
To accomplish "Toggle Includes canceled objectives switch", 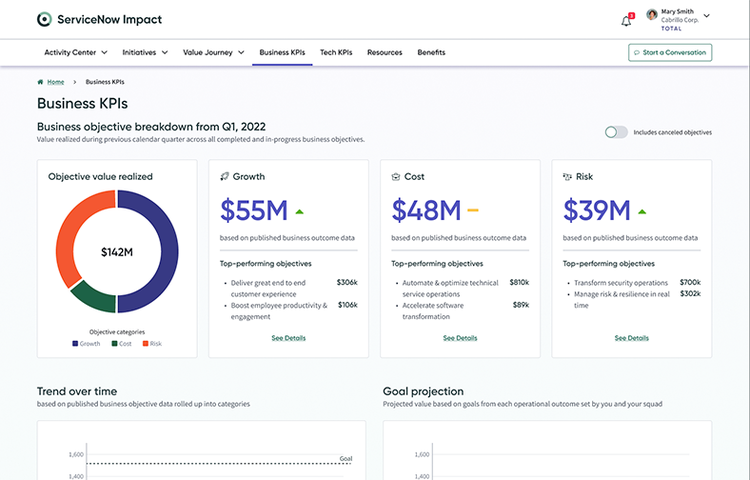I will pyautogui.click(x=616, y=132).
